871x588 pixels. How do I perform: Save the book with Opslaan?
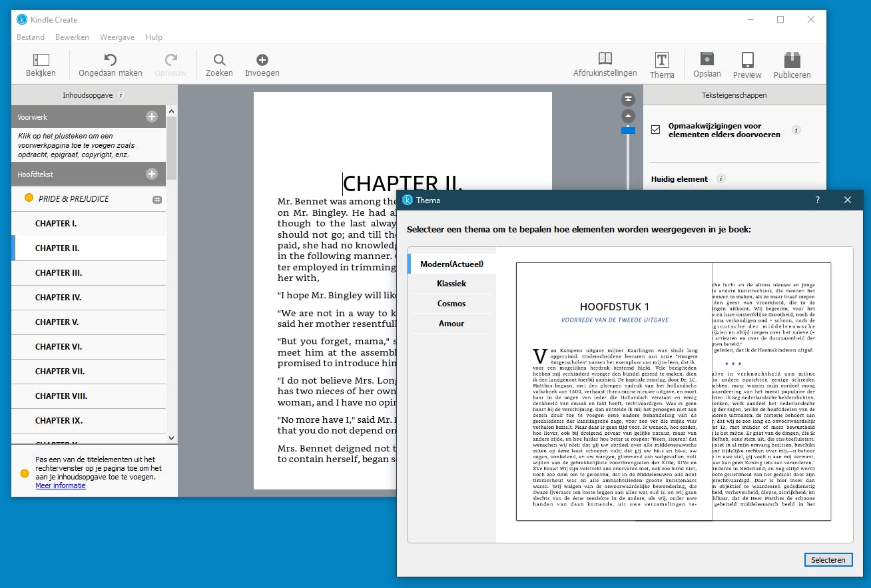point(707,66)
